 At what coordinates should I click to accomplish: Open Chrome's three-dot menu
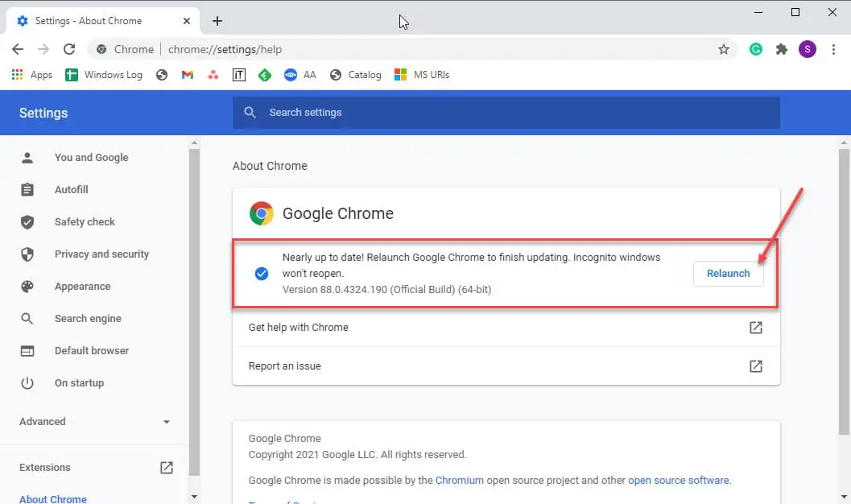click(x=833, y=49)
